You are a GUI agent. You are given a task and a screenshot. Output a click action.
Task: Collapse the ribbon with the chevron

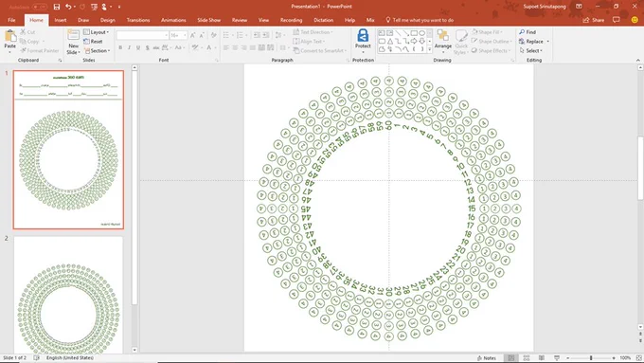[x=637, y=60]
